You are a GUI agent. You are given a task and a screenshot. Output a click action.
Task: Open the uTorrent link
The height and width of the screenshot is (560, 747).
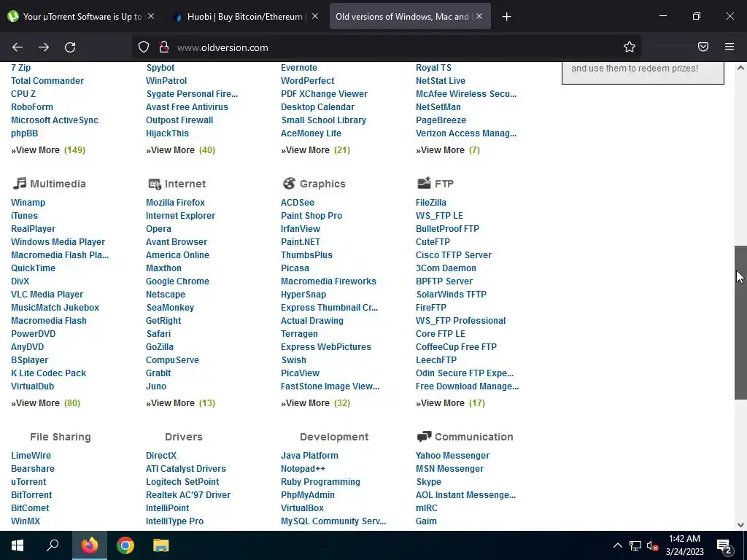click(x=28, y=481)
